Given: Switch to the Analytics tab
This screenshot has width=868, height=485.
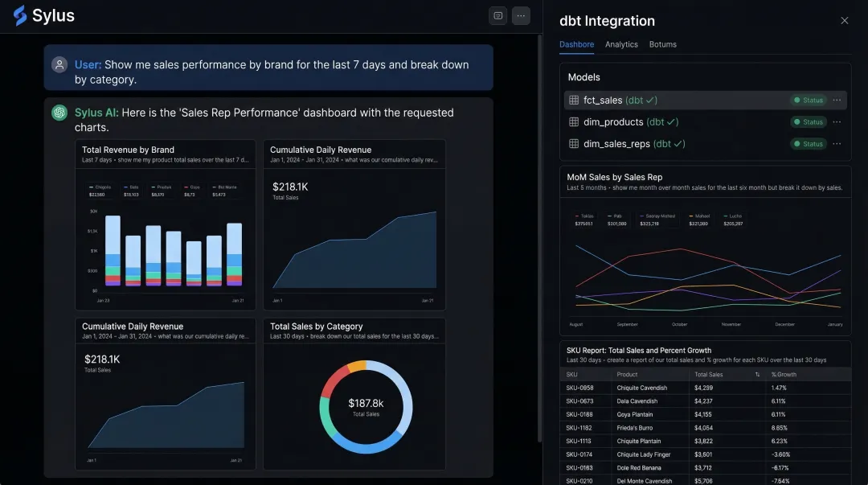Looking at the screenshot, I should [x=621, y=44].
